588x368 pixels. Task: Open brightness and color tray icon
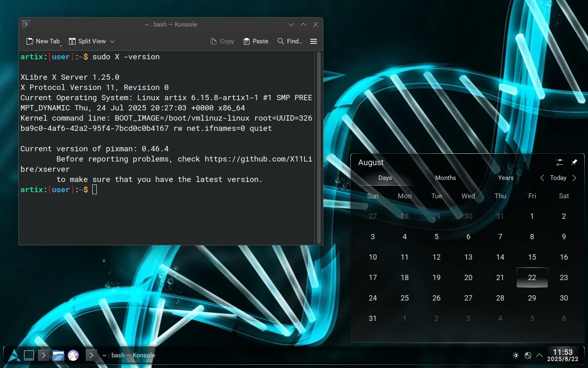(516, 355)
